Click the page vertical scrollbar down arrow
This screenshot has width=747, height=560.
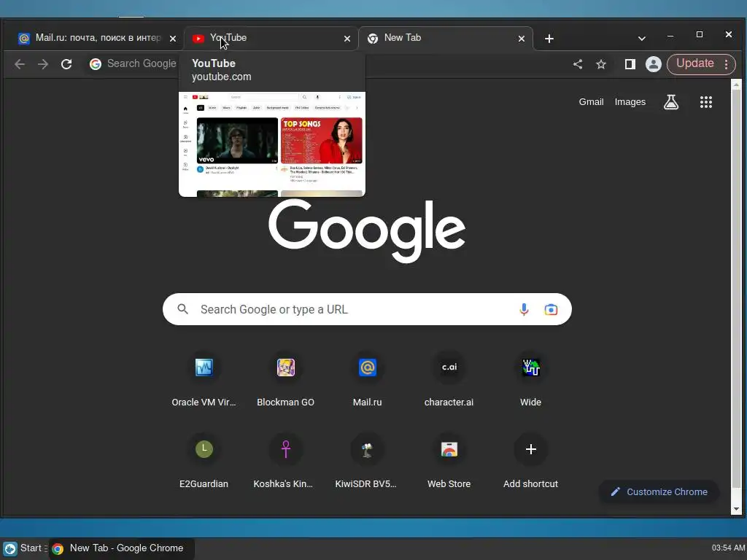[736, 509]
